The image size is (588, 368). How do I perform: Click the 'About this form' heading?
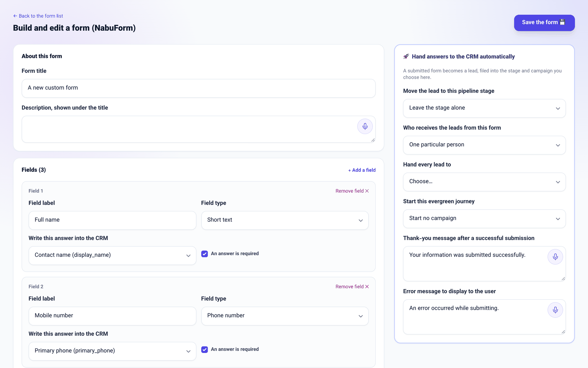(x=42, y=56)
